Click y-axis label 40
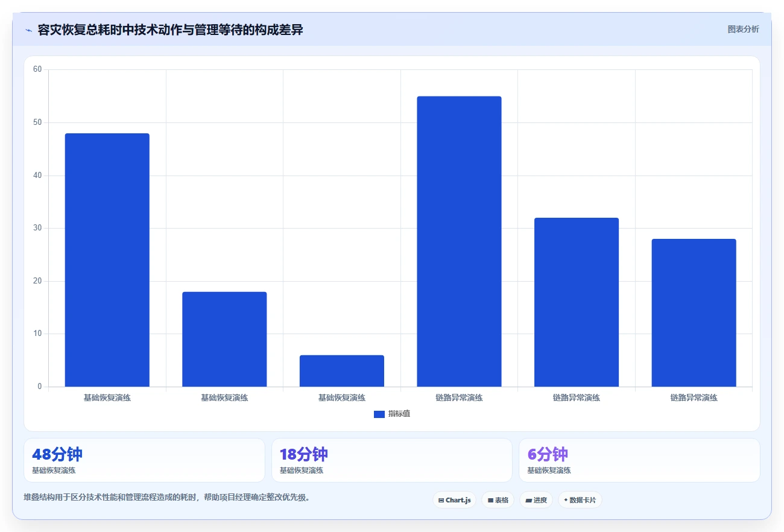 click(x=37, y=176)
